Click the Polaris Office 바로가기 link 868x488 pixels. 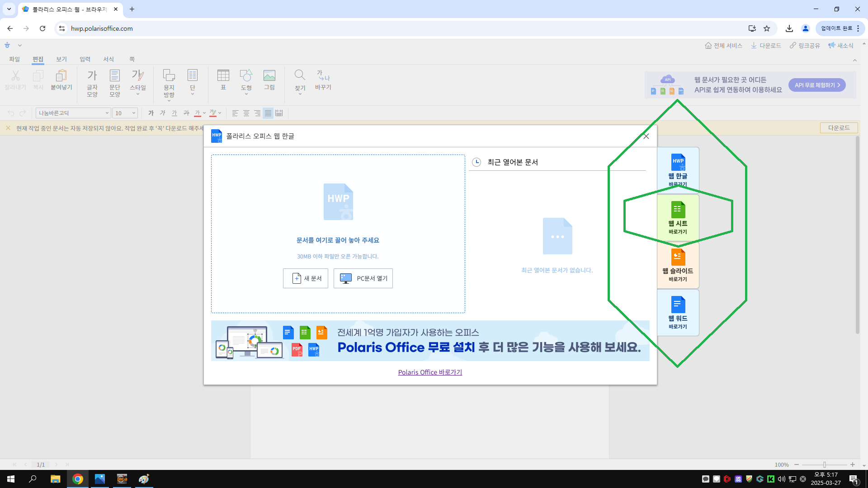[x=430, y=372]
